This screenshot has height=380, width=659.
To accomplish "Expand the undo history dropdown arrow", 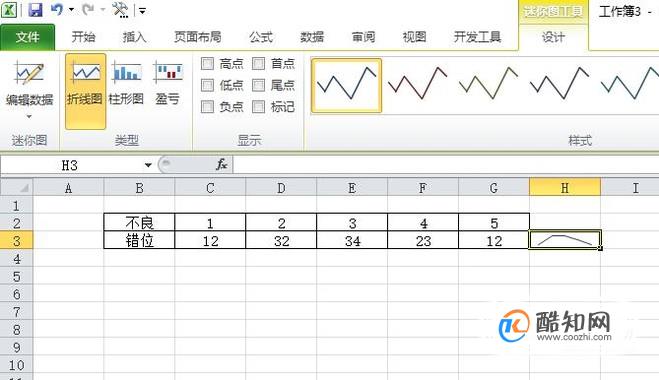I will click(71, 10).
